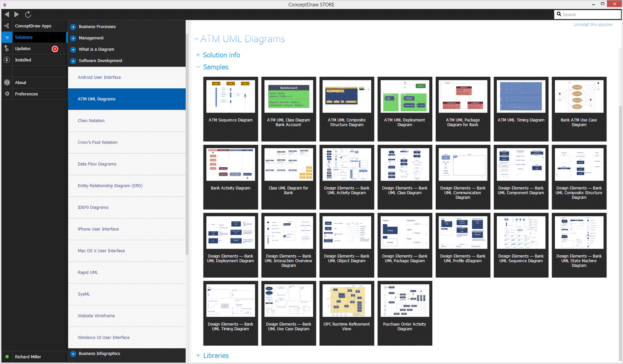The width and height of the screenshot is (623, 364).
Task: Expand the Business Infographics category
Action: 73,354
